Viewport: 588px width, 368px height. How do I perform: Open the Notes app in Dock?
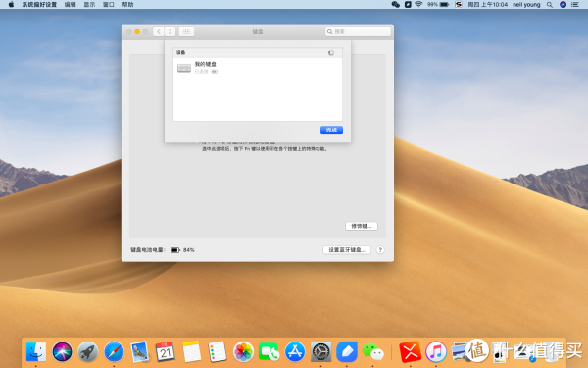pos(192,352)
